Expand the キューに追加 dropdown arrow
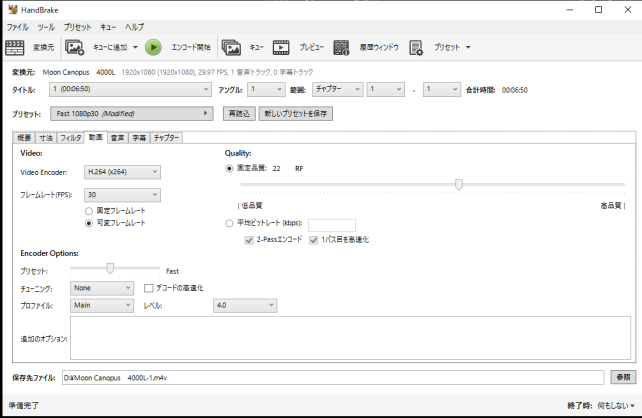642x418 pixels. [135, 47]
